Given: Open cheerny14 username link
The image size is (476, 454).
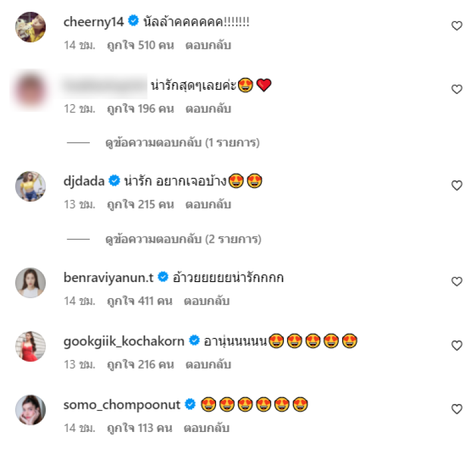Looking at the screenshot, I should pos(93,22).
